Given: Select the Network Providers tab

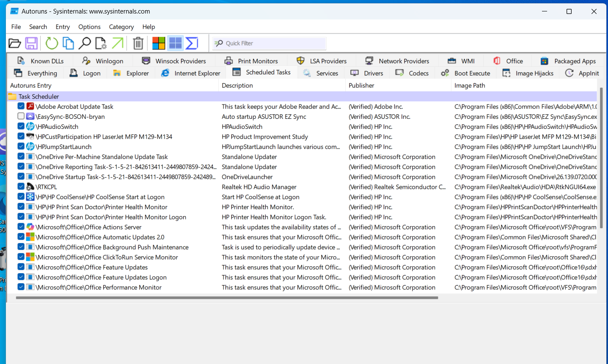Looking at the screenshot, I should (x=397, y=61).
